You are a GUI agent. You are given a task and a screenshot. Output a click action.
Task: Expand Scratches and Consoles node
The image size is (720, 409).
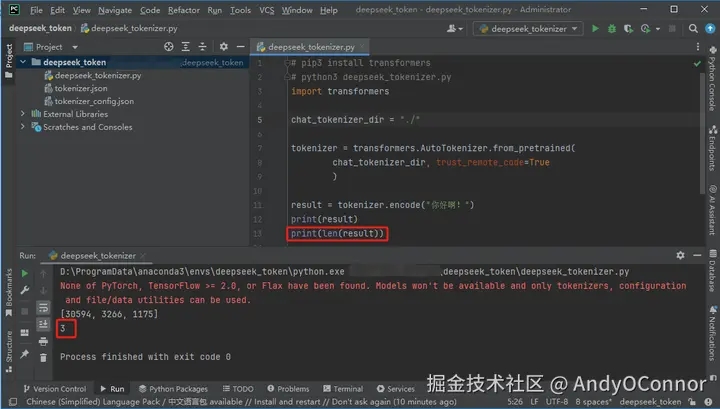click(22, 126)
